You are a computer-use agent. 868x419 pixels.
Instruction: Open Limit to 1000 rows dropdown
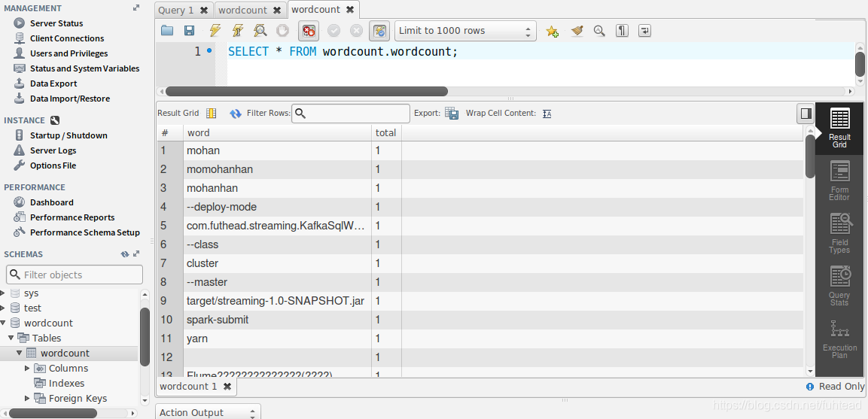click(465, 31)
